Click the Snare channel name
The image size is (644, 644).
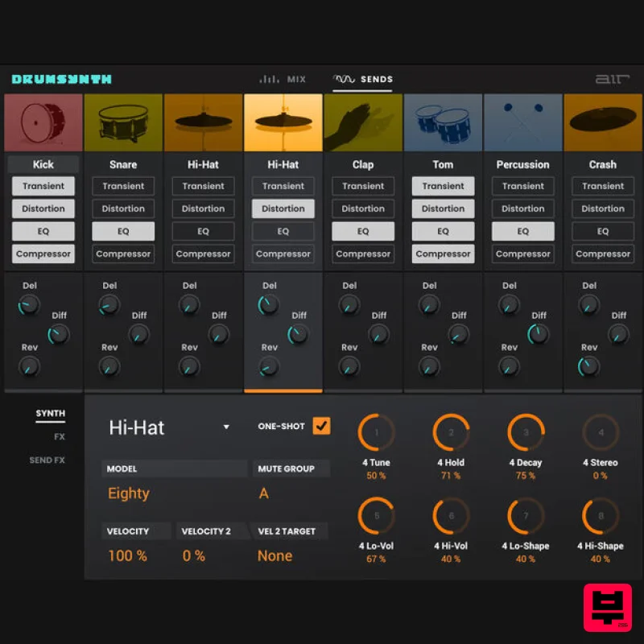(123, 164)
